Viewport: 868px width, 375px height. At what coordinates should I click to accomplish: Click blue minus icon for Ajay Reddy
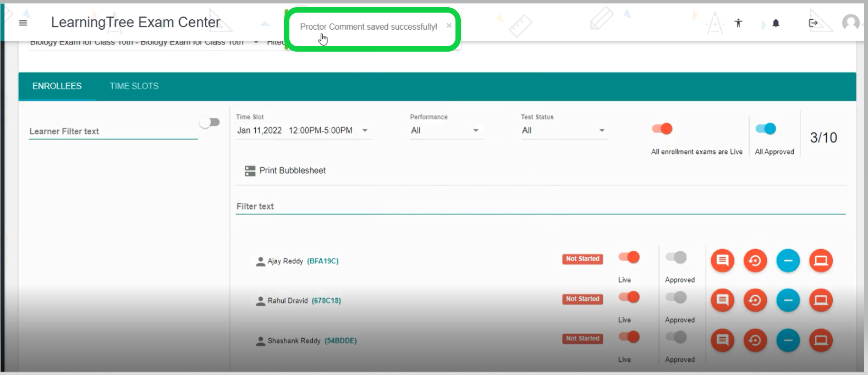pos(788,261)
